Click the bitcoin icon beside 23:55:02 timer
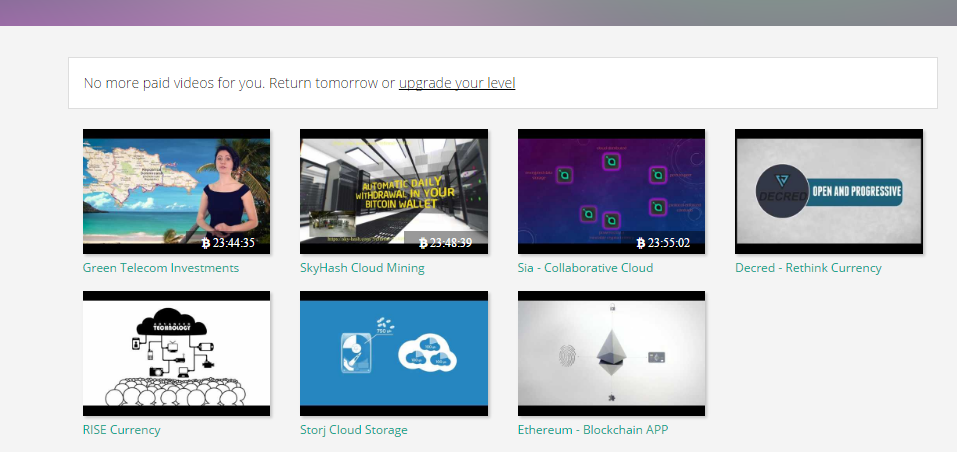Viewport: 957px width, 452px height. click(641, 243)
